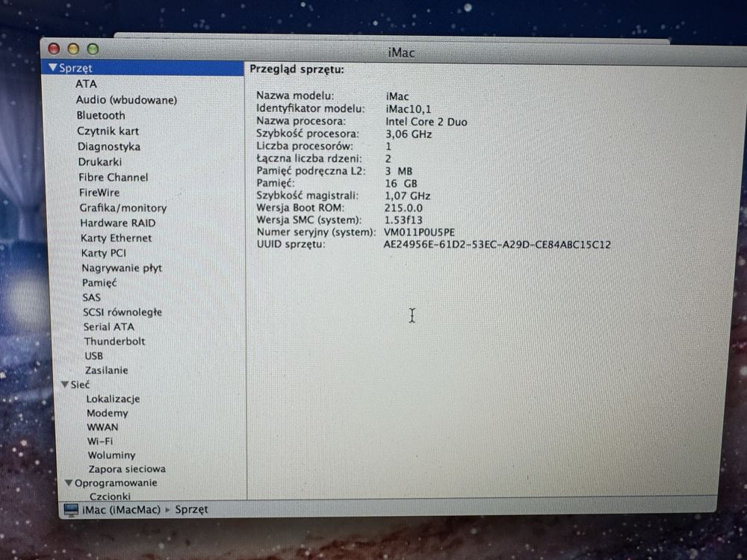Select Karty PCI entry
This screenshot has height=560, width=747.
coord(103,253)
